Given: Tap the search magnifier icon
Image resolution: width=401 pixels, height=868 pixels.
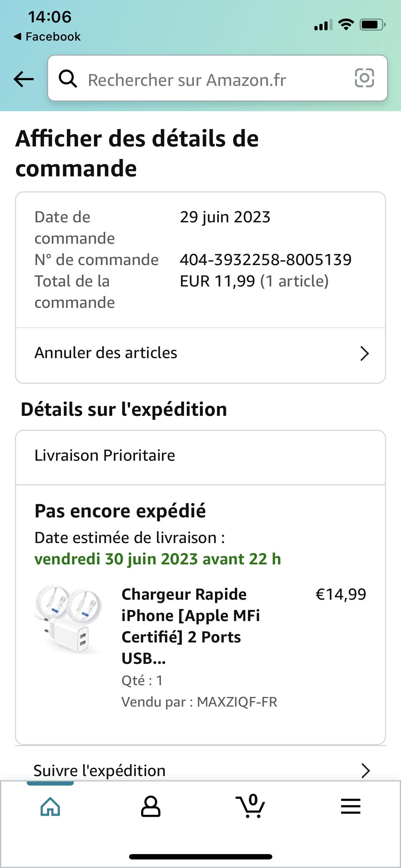Looking at the screenshot, I should pos(68,79).
